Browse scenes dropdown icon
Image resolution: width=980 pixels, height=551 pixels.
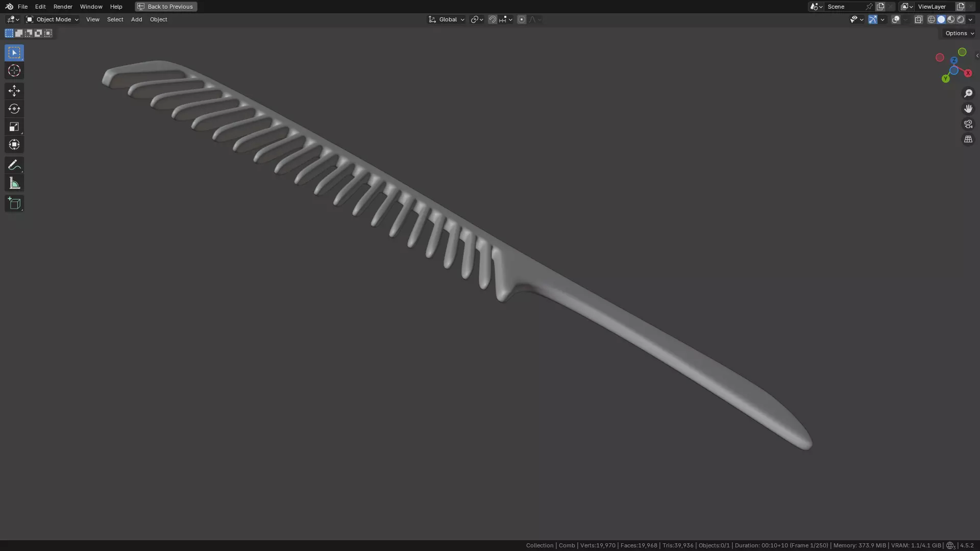tap(816, 7)
